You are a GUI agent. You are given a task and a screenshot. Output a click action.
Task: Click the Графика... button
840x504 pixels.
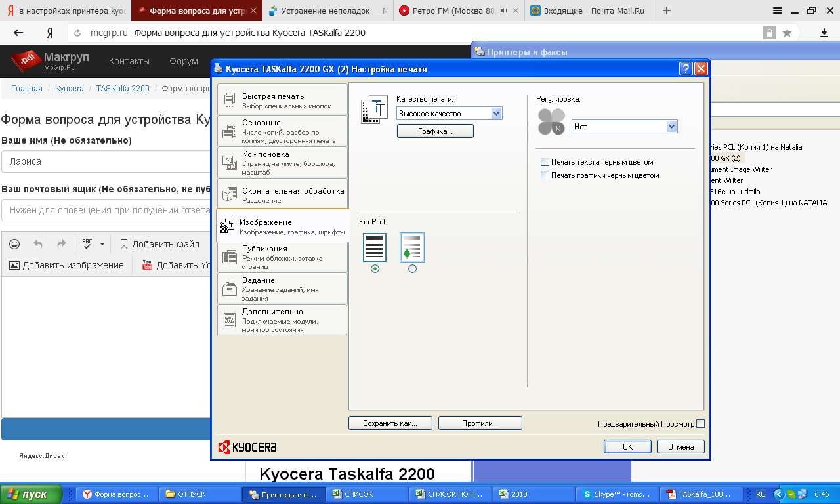pyautogui.click(x=435, y=131)
